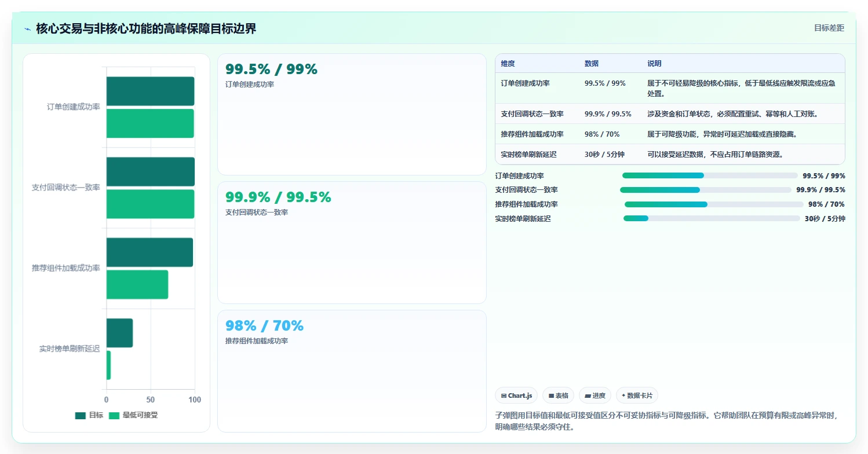Image resolution: width=868 pixels, height=454 pixels.
Task: Click the light 最低可接受 bar for 实时榜单刷新延迟
Action: (x=108, y=365)
